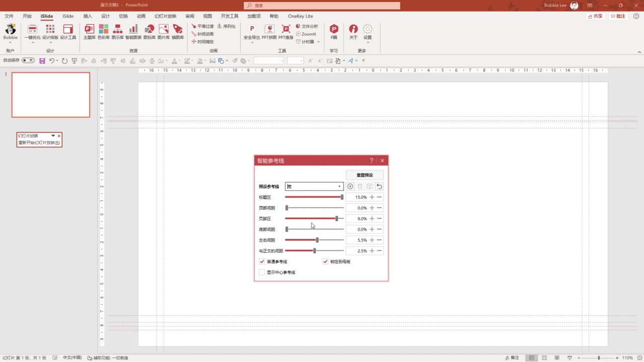Open the font name combo box in toolbar

click(x=269, y=61)
